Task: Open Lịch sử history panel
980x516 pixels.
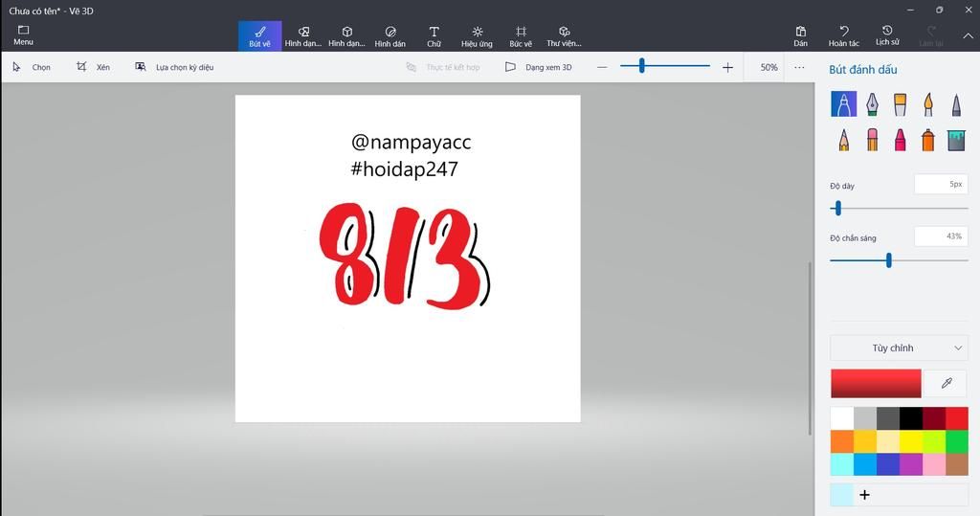Action: click(x=887, y=35)
